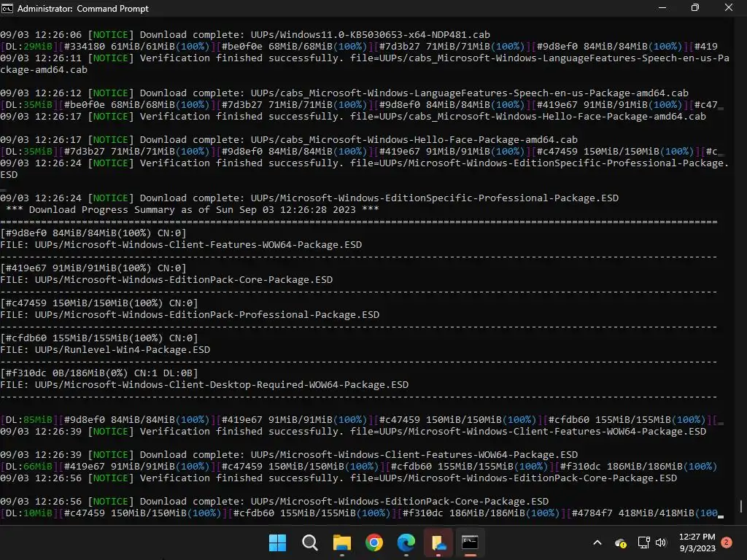Image resolution: width=747 pixels, height=560 pixels.
Task: Open the yellow file with cloud icon in taskbar
Action: 438,542
